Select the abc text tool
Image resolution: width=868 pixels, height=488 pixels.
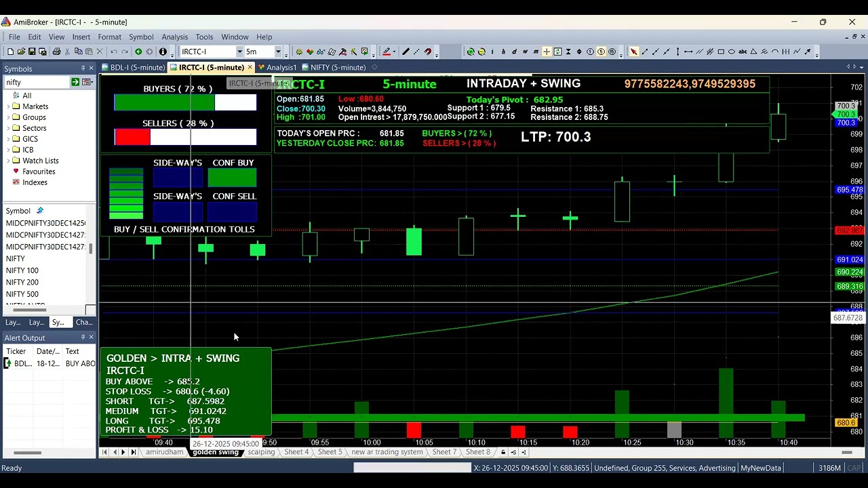743,52
